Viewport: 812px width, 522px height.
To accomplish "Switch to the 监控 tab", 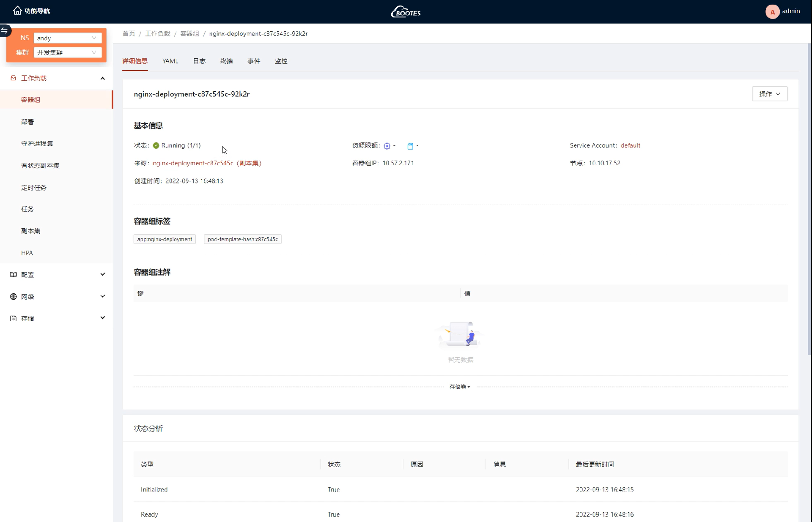I will pos(281,61).
